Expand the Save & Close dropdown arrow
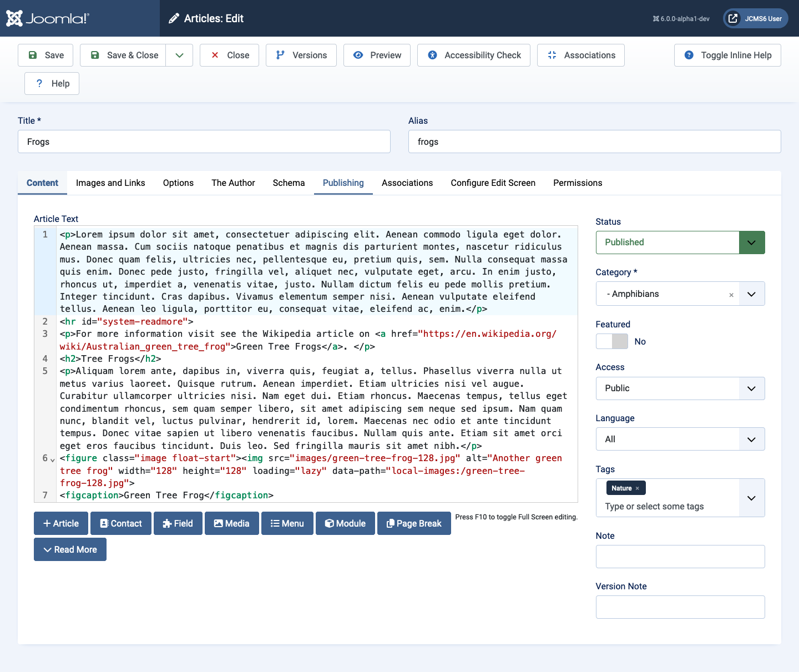 tap(179, 55)
